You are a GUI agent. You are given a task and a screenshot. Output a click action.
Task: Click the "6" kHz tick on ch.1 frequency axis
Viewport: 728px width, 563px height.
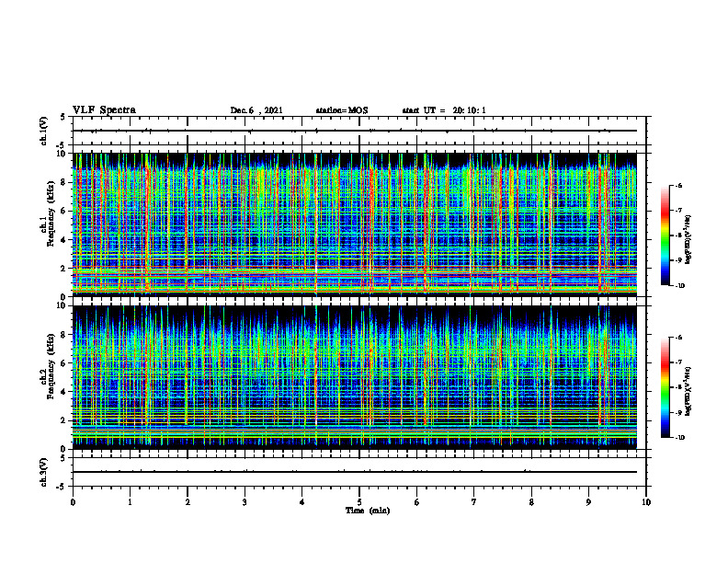63,211
